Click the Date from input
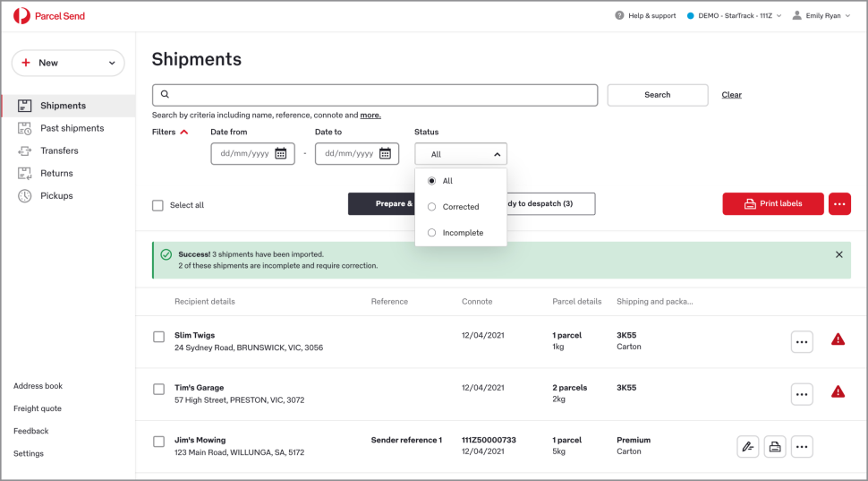 252,153
